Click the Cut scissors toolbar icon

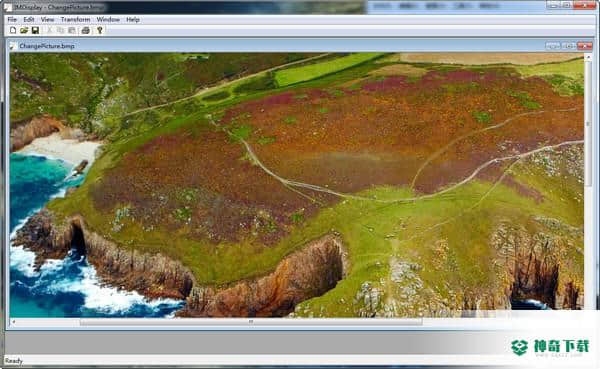coord(49,30)
